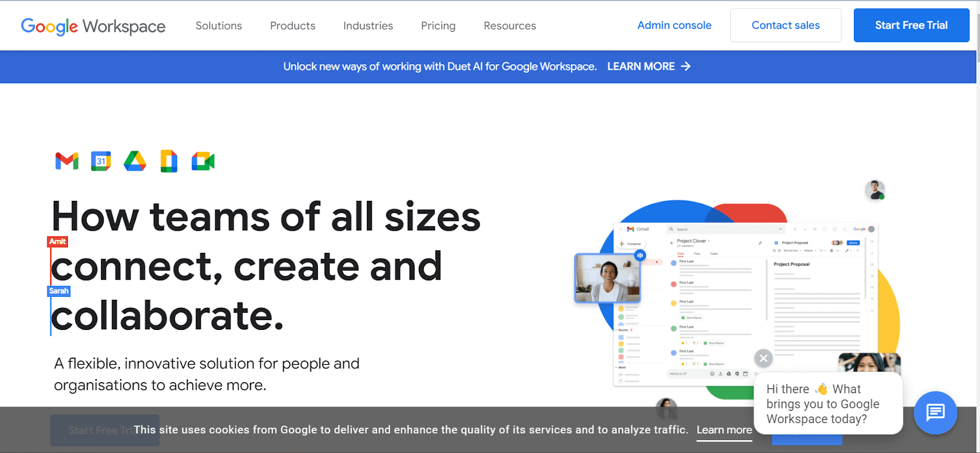The width and height of the screenshot is (980, 453).
Task: Open the Admin console link
Action: click(x=674, y=25)
